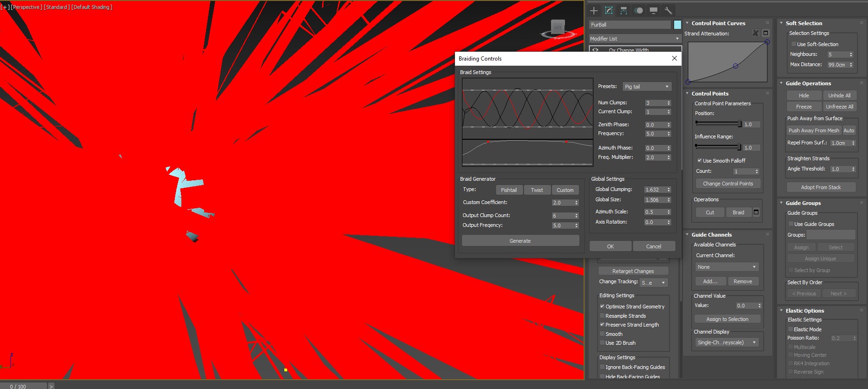
Task: Click the Num Clumps input field
Action: coord(654,103)
